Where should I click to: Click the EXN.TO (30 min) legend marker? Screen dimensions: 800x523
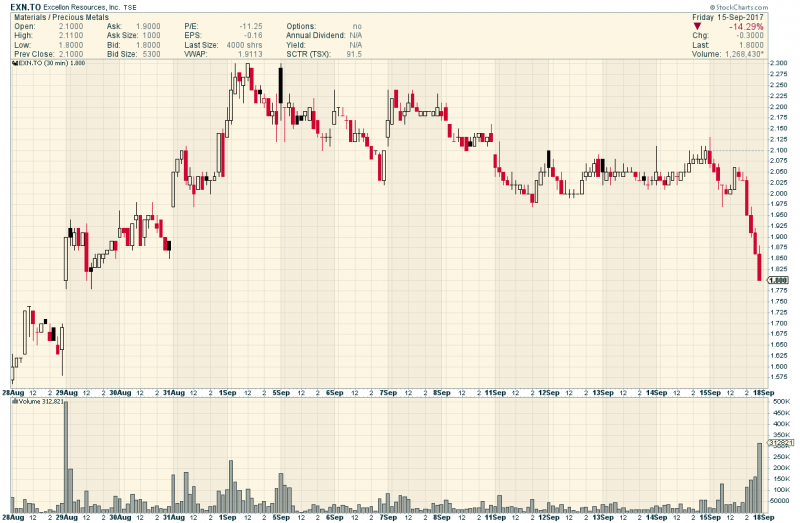click(x=13, y=63)
